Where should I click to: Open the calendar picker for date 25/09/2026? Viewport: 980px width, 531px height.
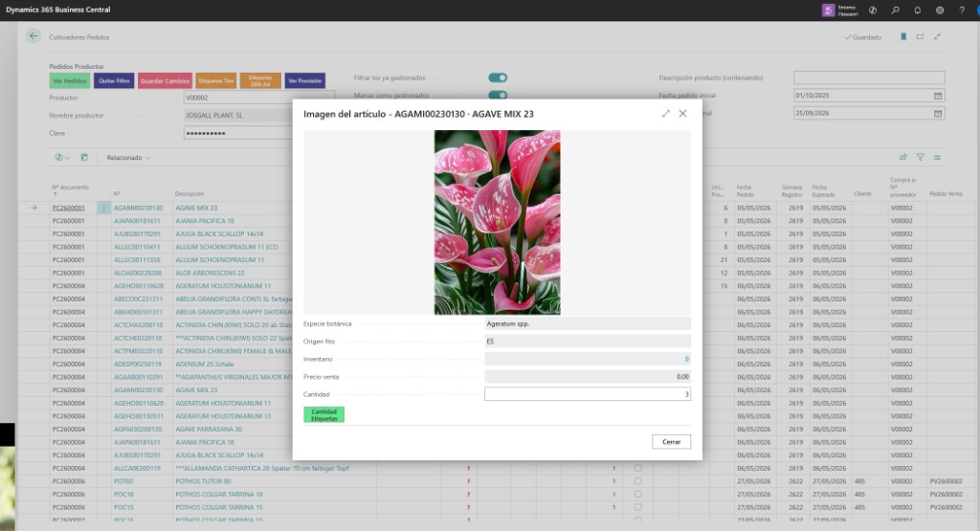(x=938, y=113)
